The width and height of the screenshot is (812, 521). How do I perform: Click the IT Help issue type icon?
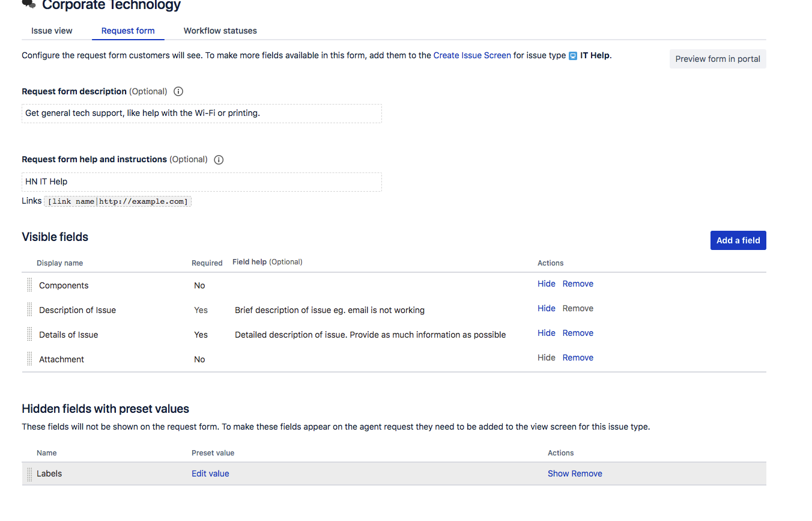[x=572, y=55]
